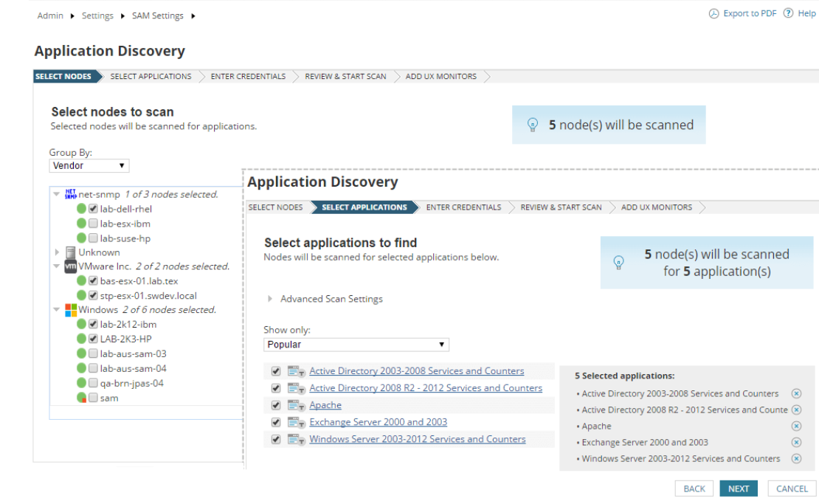Open arrow after Admin breadcrumb

(72, 16)
